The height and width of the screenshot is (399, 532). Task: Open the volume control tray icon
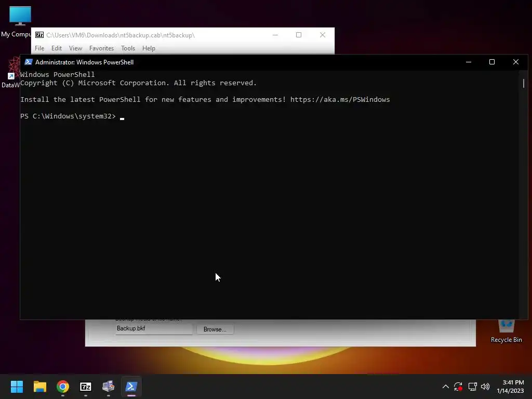[485, 387]
